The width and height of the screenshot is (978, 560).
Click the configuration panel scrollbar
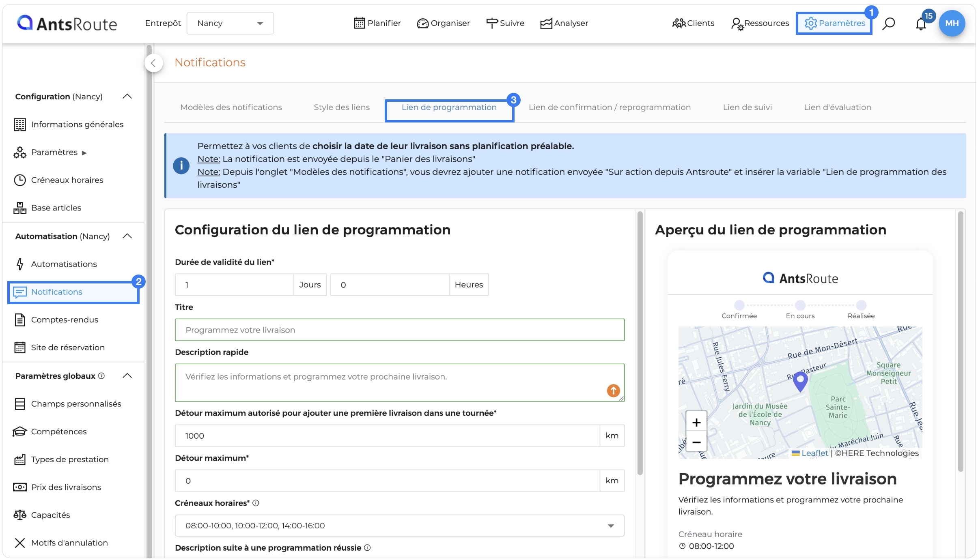click(x=640, y=343)
